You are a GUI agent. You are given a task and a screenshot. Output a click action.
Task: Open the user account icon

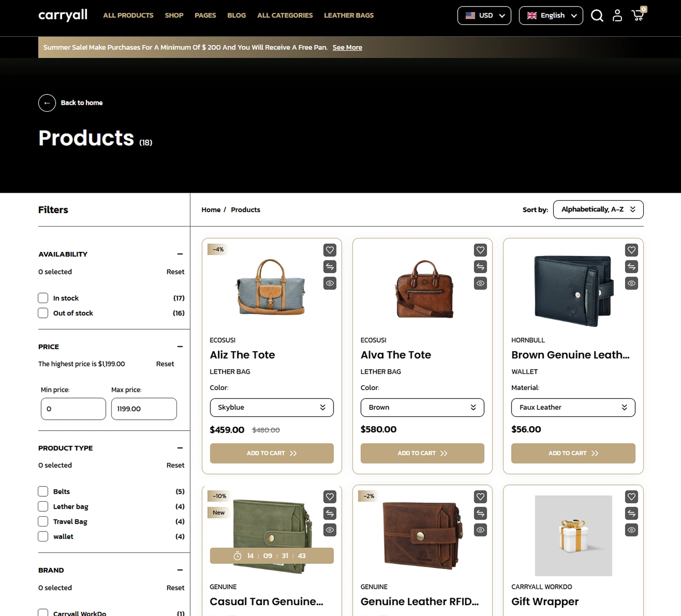617,16
